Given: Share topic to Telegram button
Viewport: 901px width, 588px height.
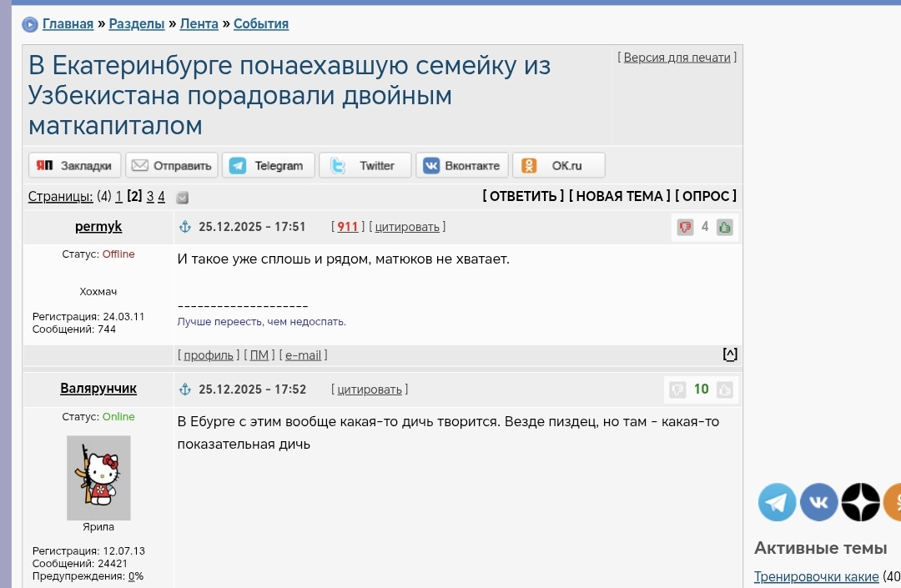Looking at the screenshot, I should [269, 165].
